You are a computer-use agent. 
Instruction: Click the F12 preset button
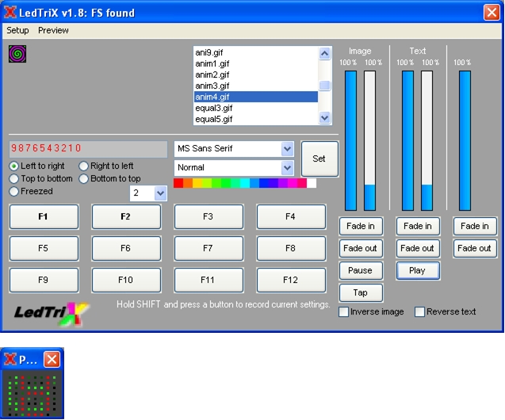[x=291, y=280]
